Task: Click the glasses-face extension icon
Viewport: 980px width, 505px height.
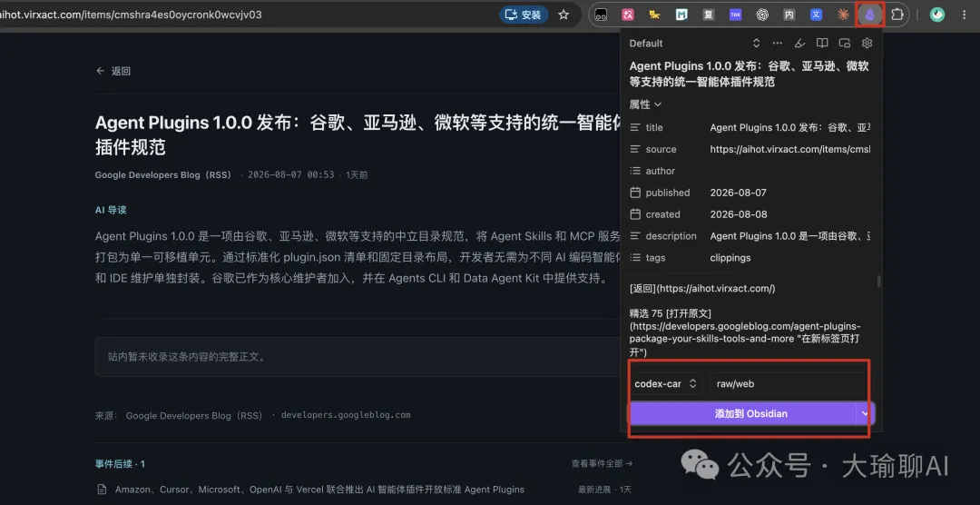Action: point(601,15)
